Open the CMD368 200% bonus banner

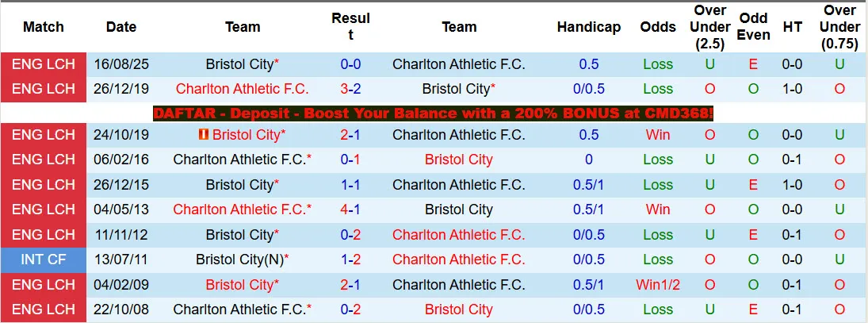434,113
